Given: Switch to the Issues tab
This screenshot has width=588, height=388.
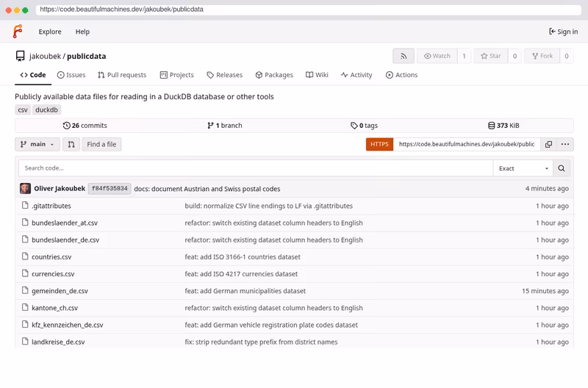Looking at the screenshot, I should [71, 75].
